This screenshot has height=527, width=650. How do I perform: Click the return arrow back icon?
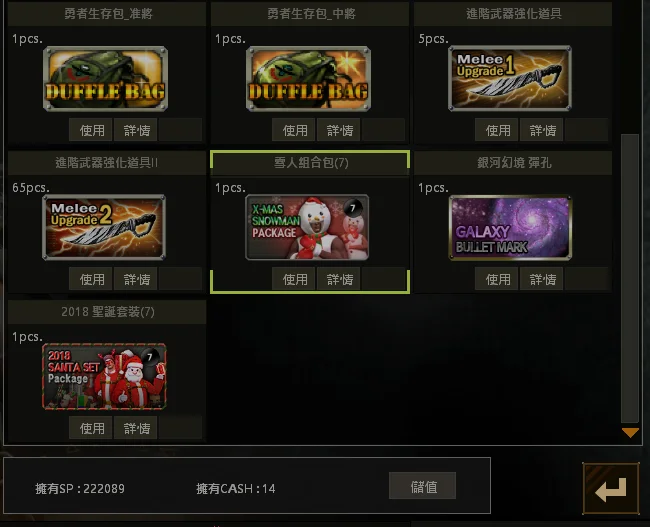pyautogui.click(x=611, y=488)
